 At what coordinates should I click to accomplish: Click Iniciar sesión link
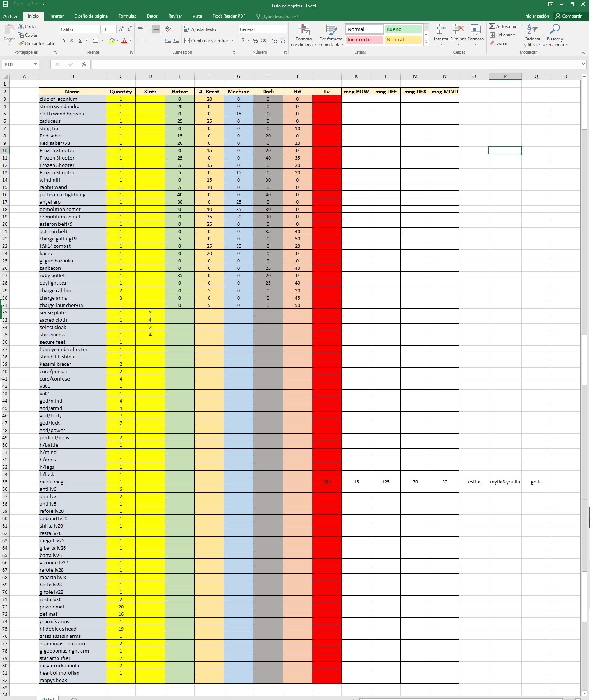point(536,16)
